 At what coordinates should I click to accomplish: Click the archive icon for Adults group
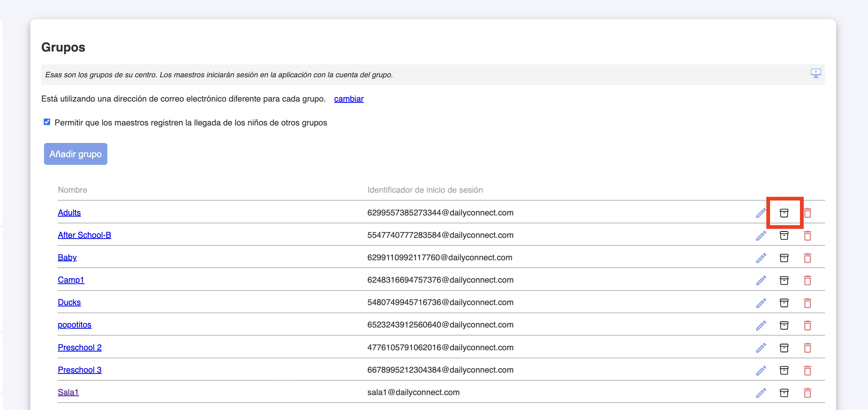coord(784,213)
